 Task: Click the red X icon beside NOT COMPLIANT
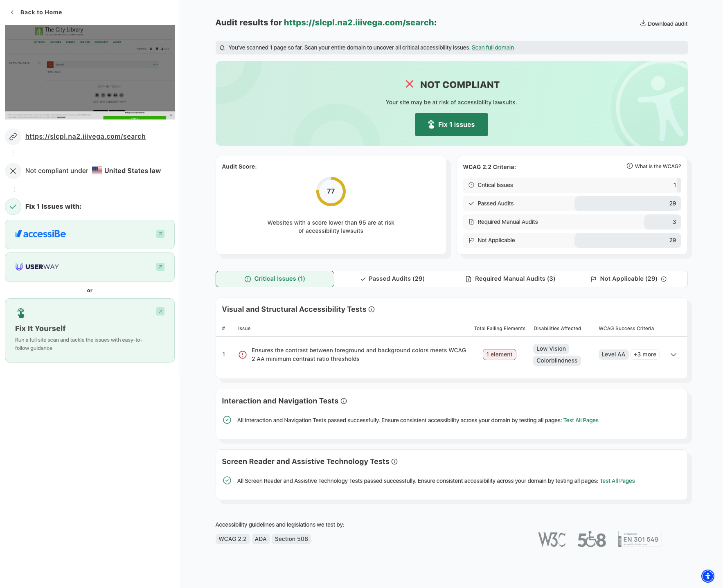click(410, 84)
